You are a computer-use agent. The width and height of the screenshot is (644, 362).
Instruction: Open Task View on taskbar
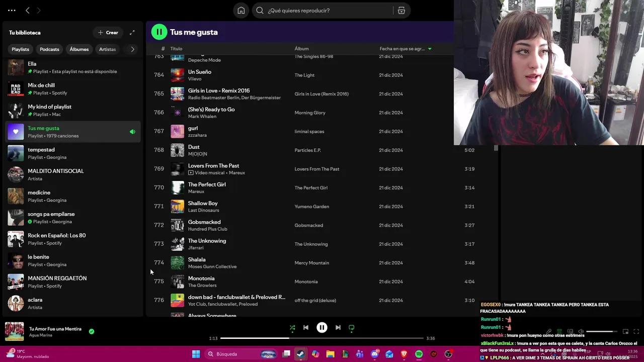click(x=286, y=354)
